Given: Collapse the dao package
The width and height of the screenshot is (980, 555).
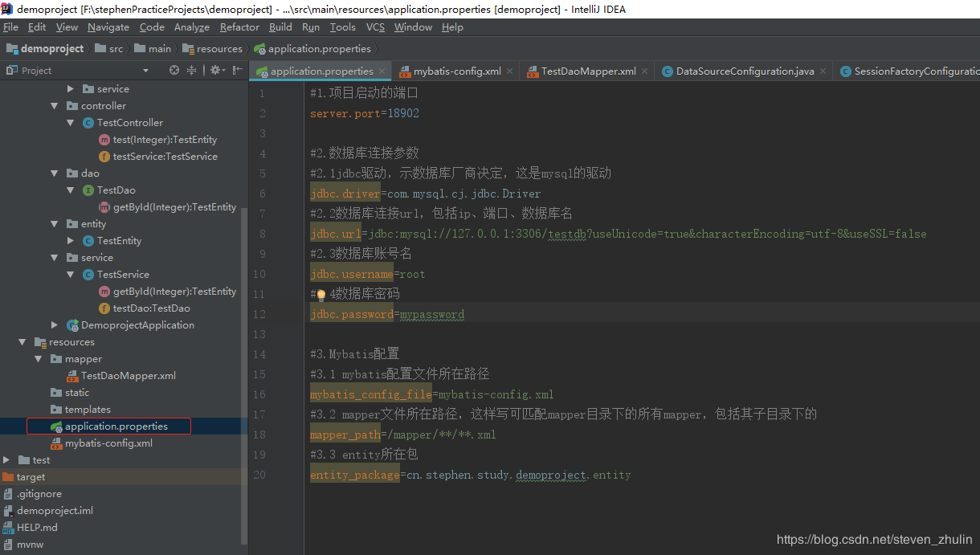Looking at the screenshot, I should click(x=55, y=173).
